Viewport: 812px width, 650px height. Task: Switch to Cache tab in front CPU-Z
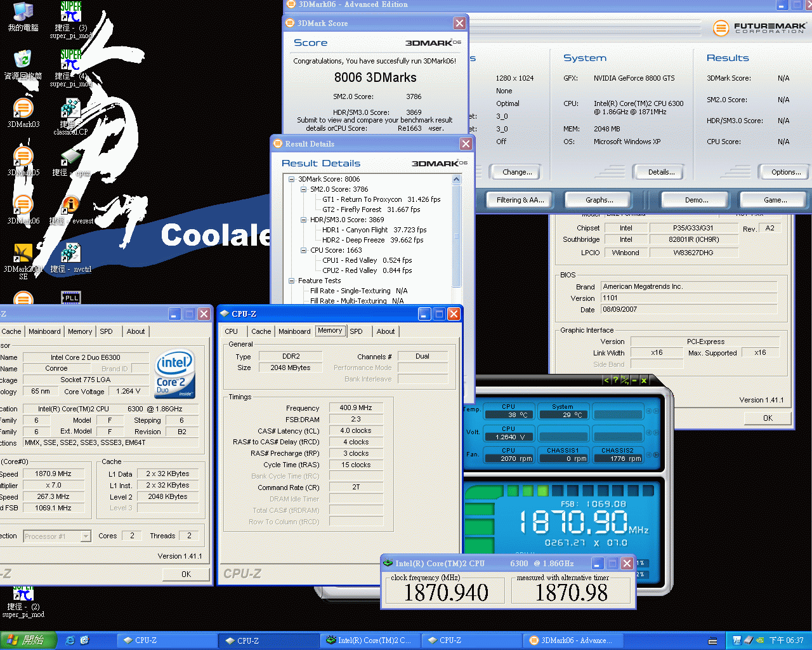261,331
